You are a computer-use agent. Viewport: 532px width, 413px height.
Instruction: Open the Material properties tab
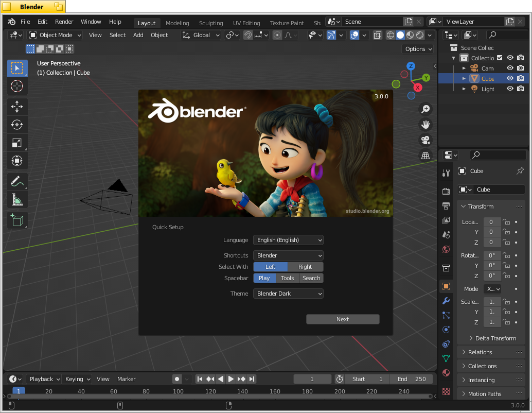pyautogui.click(x=446, y=373)
